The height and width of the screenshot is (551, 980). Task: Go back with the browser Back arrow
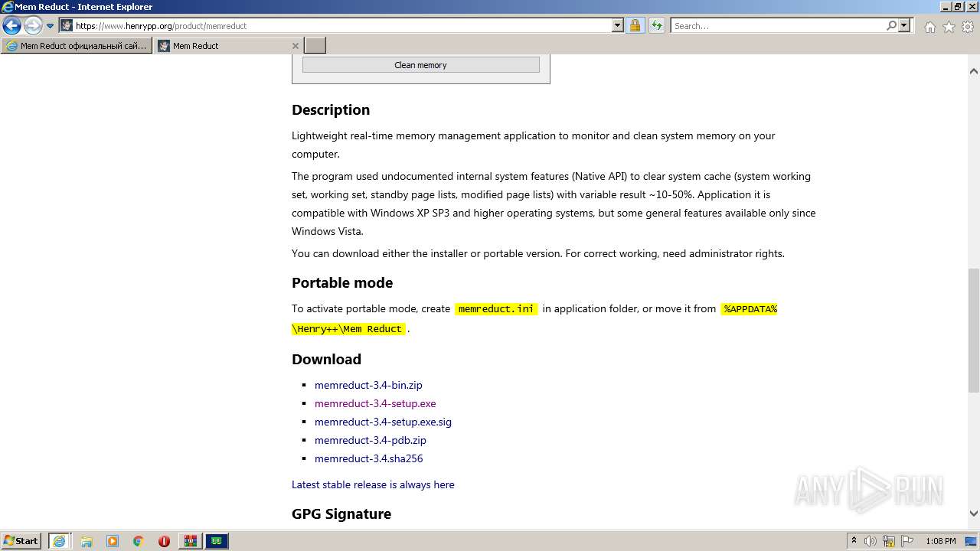tap(11, 25)
